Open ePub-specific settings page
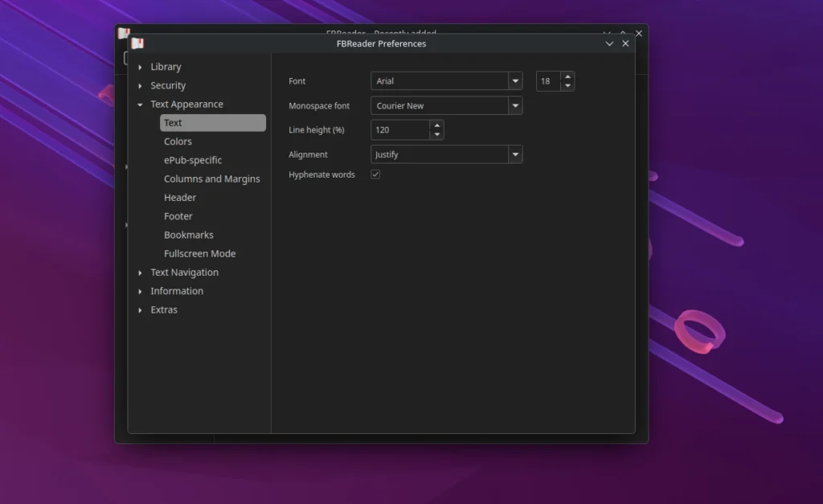 (193, 160)
